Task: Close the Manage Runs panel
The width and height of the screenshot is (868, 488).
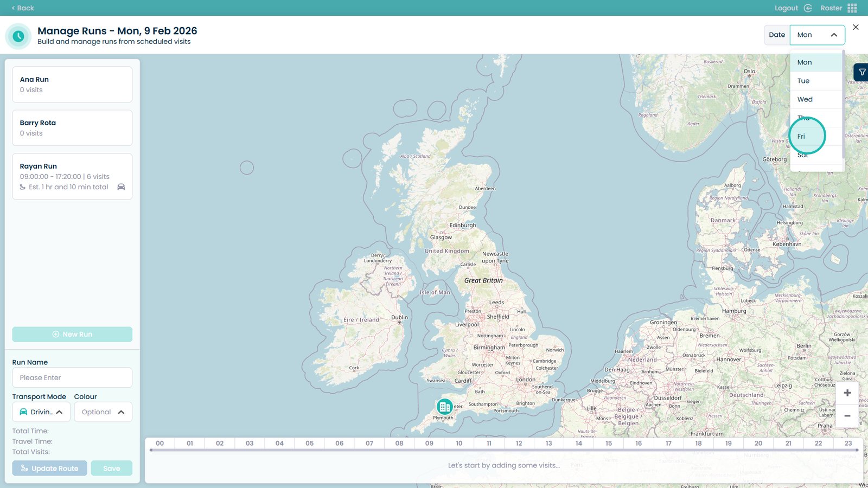Action: coord(856,27)
